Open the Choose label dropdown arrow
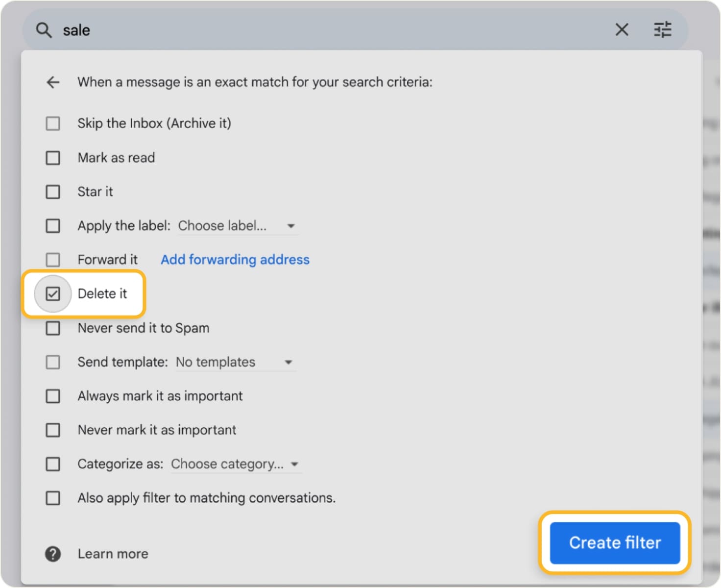The height and width of the screenshot is (588, 721). pyautogui.click(x=291, y=226)
